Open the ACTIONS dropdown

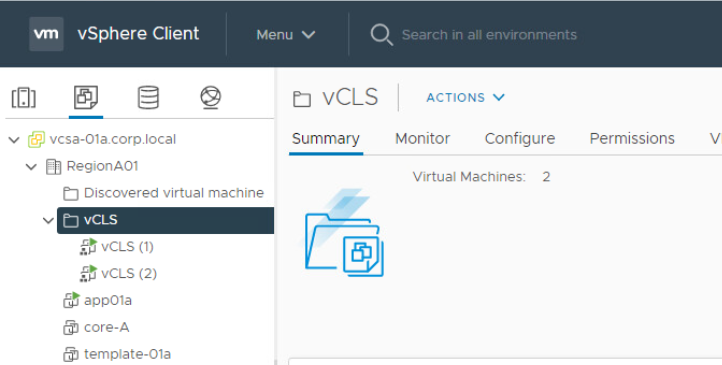tap(466, 98)
